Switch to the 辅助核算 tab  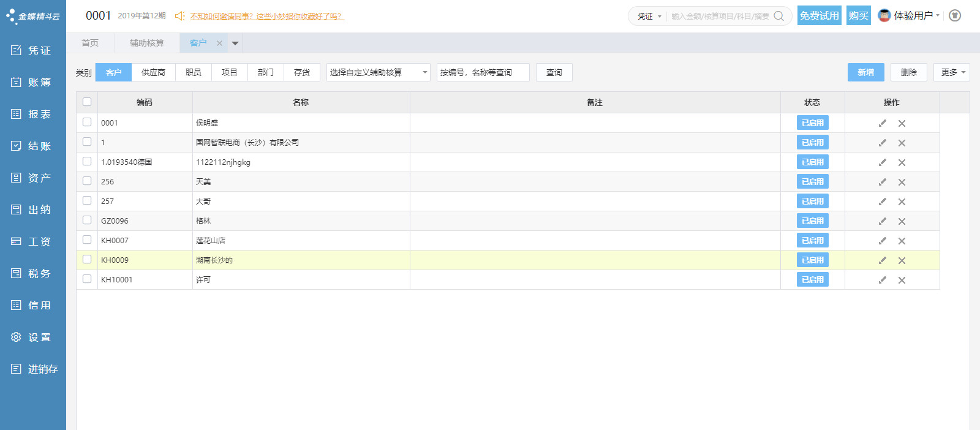147,43
